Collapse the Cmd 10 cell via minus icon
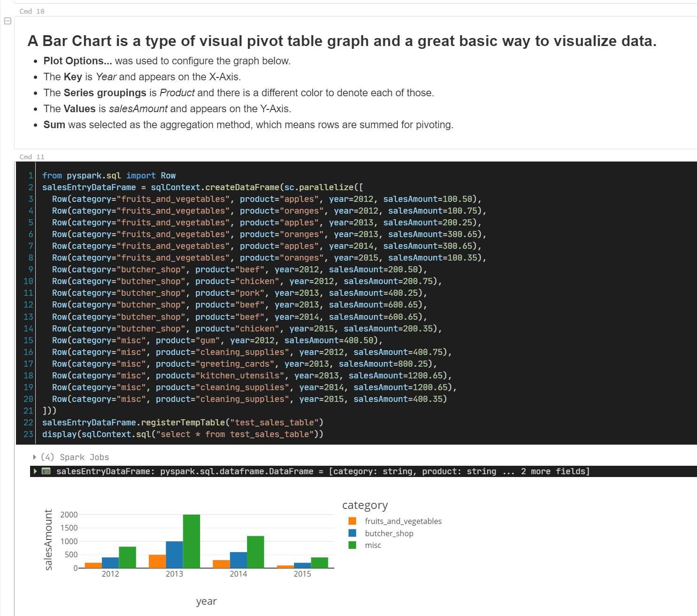The height and width of the screenshot is (616, 697). coord(7,21)
